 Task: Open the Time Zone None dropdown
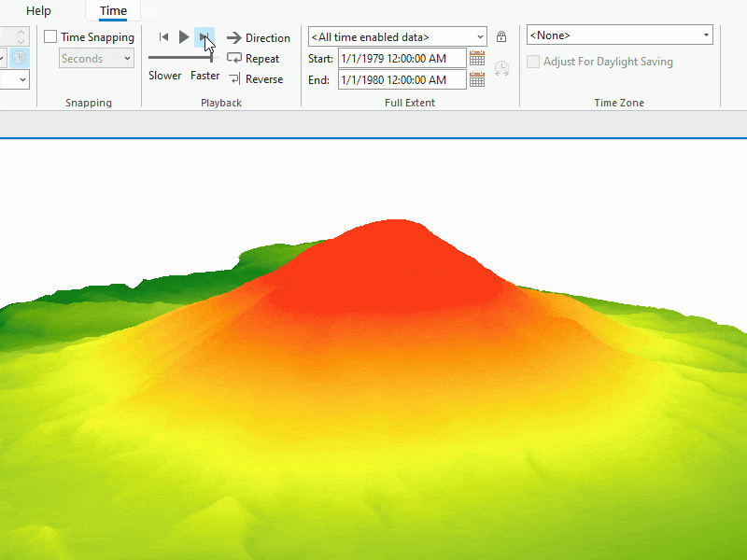point(619,35)
